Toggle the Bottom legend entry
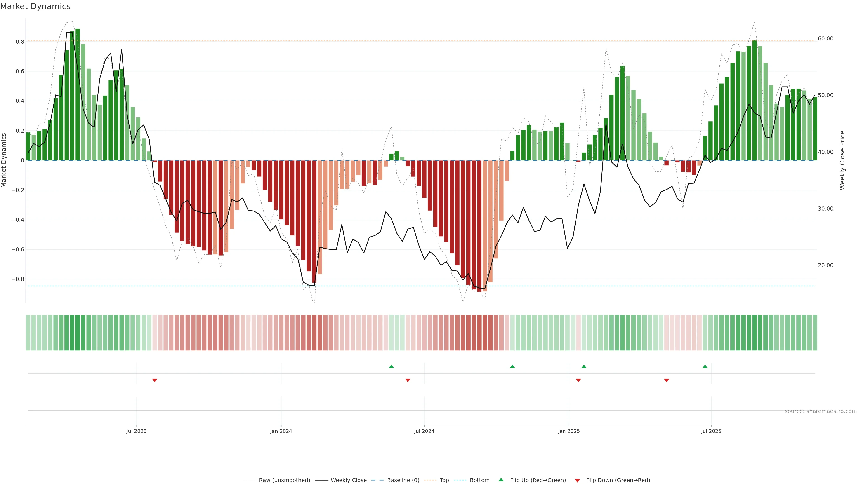The image size is (868, 488). tap(479, 480)
